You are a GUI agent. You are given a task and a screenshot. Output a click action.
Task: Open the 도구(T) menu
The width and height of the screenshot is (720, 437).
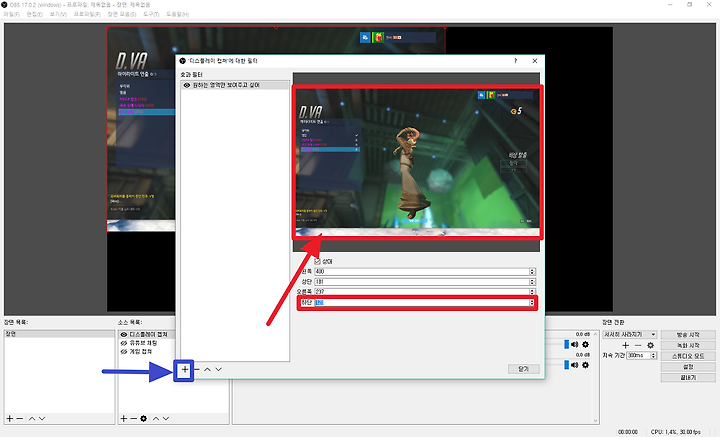(151, 14)
